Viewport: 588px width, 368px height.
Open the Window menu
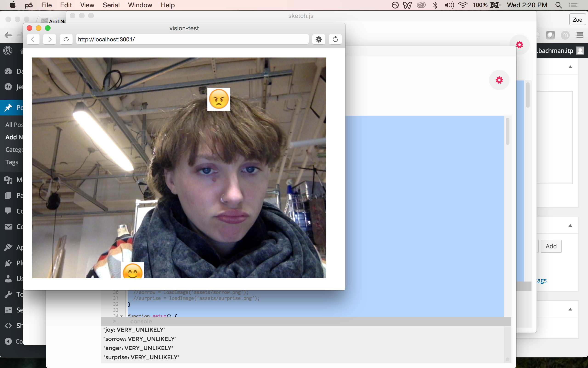pyautogui.click(x=140, y=5)
